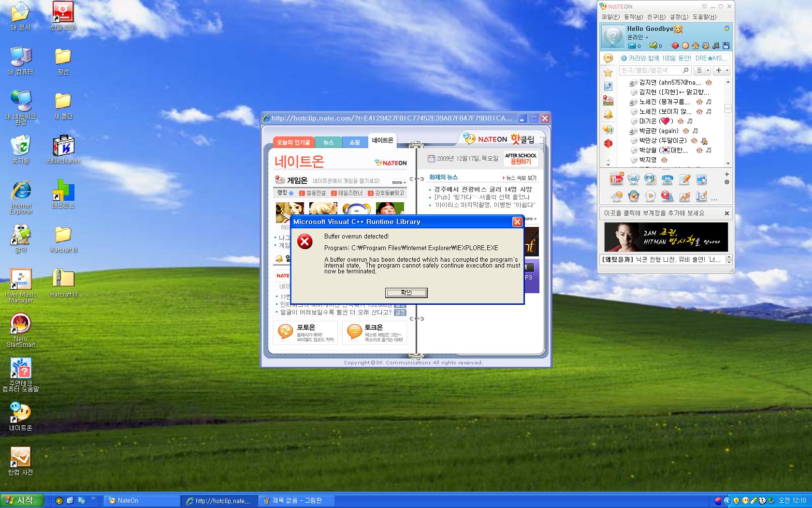812x508 pixels.
Task: Select the bell alerts icon in NateOn sidebar
Action: point(608,115)
